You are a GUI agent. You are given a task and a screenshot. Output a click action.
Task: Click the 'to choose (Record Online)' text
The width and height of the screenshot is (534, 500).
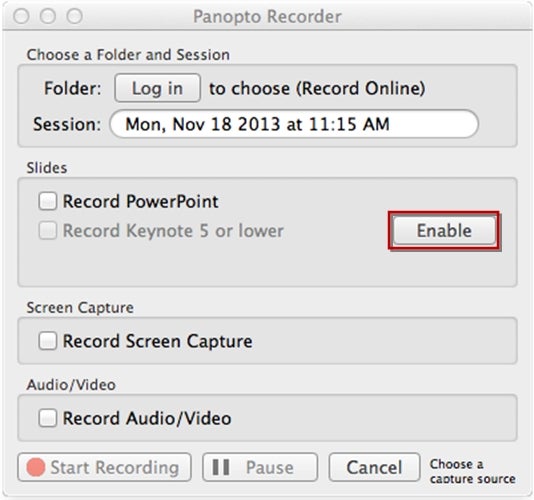(x=317, y=88)
